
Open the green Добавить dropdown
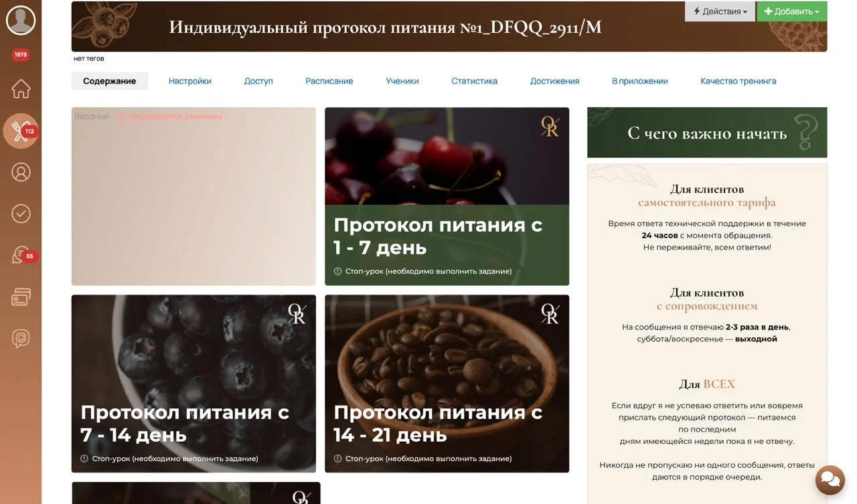pos(792,11)
